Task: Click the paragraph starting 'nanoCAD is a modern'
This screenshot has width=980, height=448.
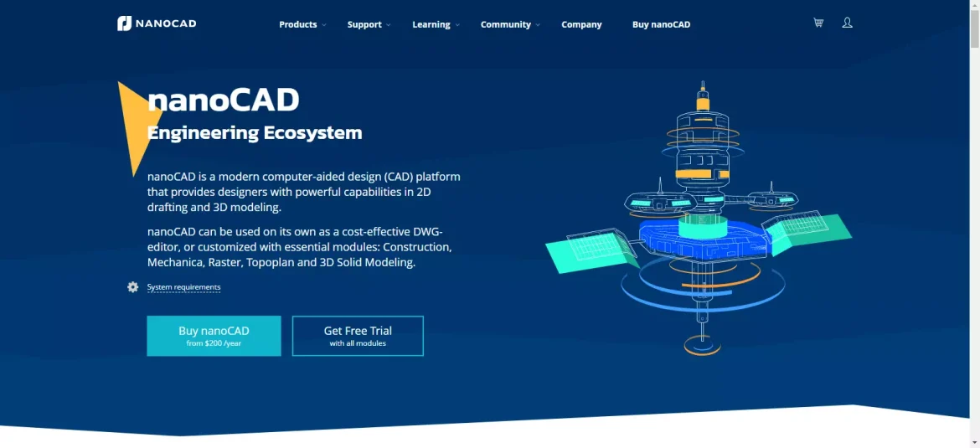Action: pos(304,192)
